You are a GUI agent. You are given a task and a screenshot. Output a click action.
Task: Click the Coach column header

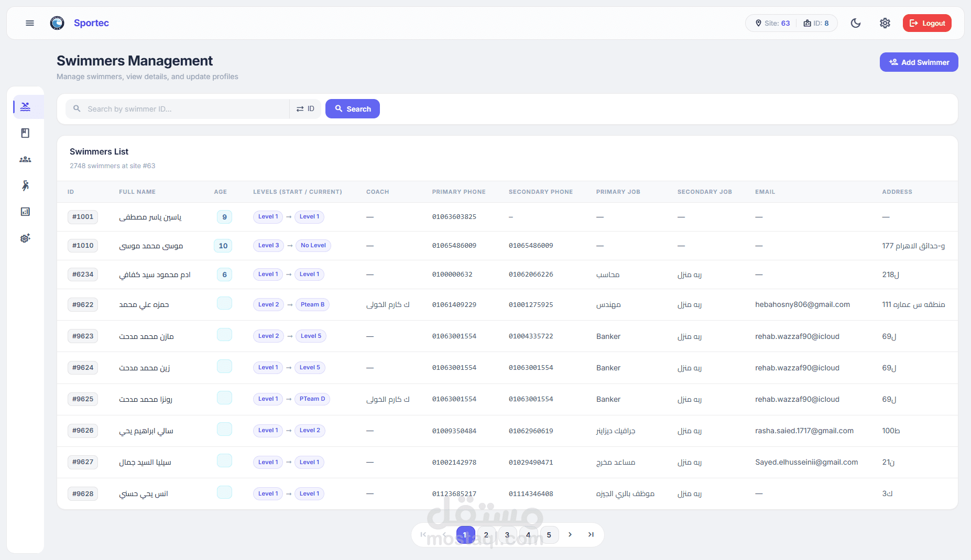[377, 192]
